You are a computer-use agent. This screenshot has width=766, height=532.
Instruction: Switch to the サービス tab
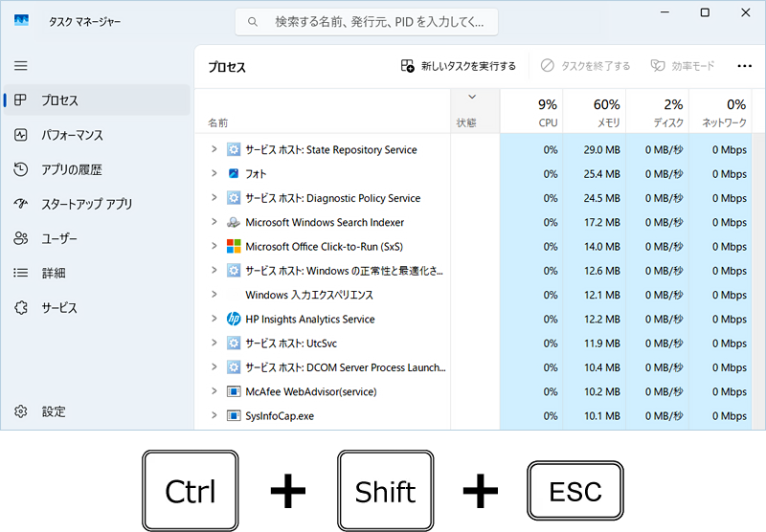tap(97, 307)
